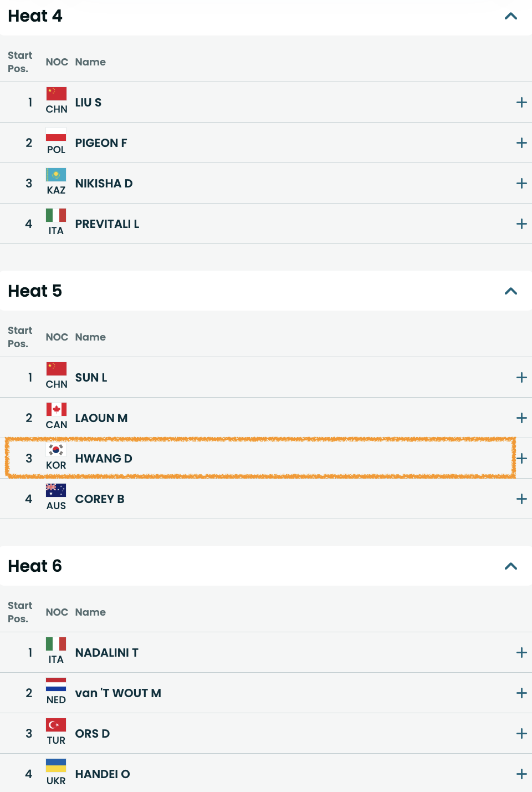Screen dimensions: 532x792
Task: Expand NADALINI T athlete row
Action: coord(521,653)
